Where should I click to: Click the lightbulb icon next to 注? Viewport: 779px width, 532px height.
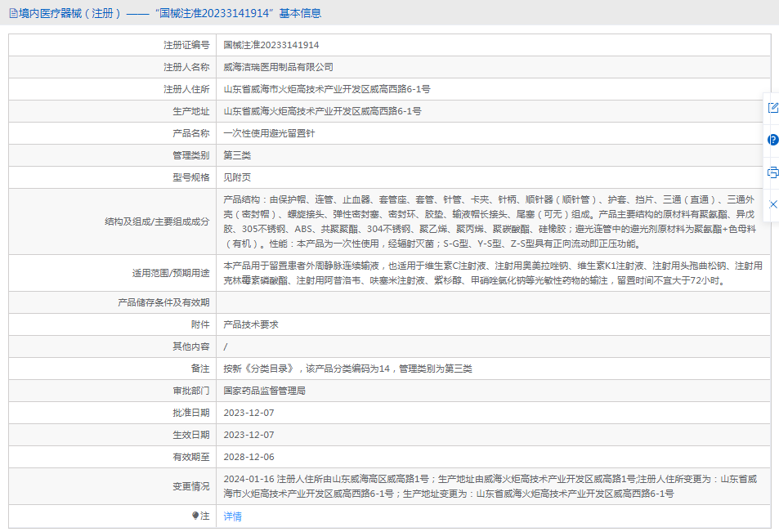195,516
